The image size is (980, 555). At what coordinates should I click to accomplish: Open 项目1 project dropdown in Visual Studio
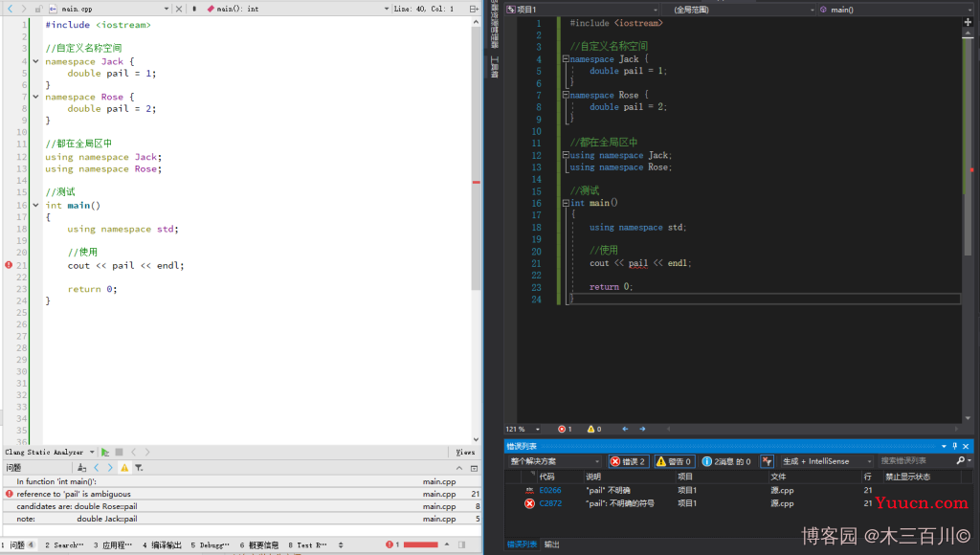point(582,10)
